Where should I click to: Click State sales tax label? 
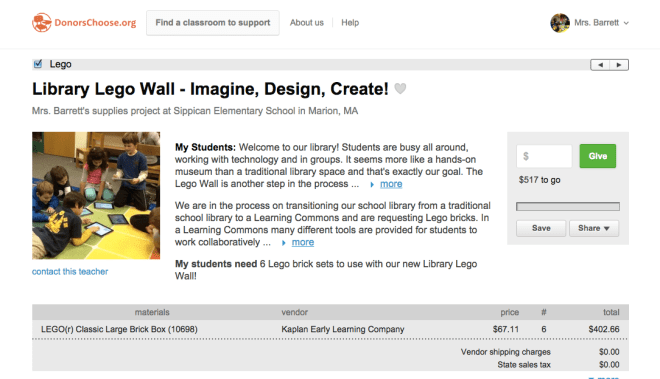(524, 365)
